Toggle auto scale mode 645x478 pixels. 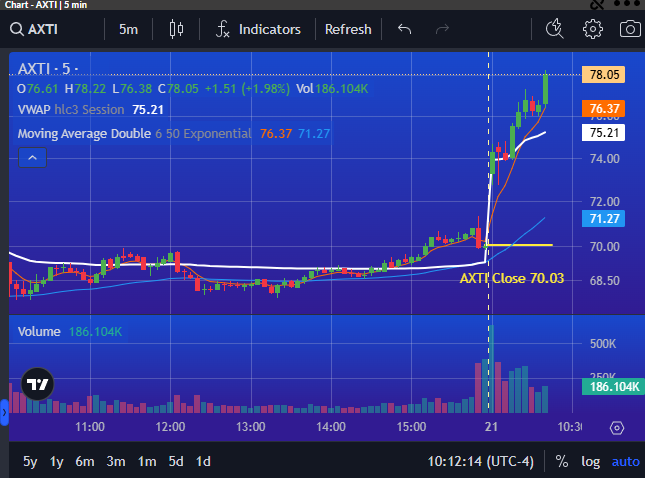625,462
